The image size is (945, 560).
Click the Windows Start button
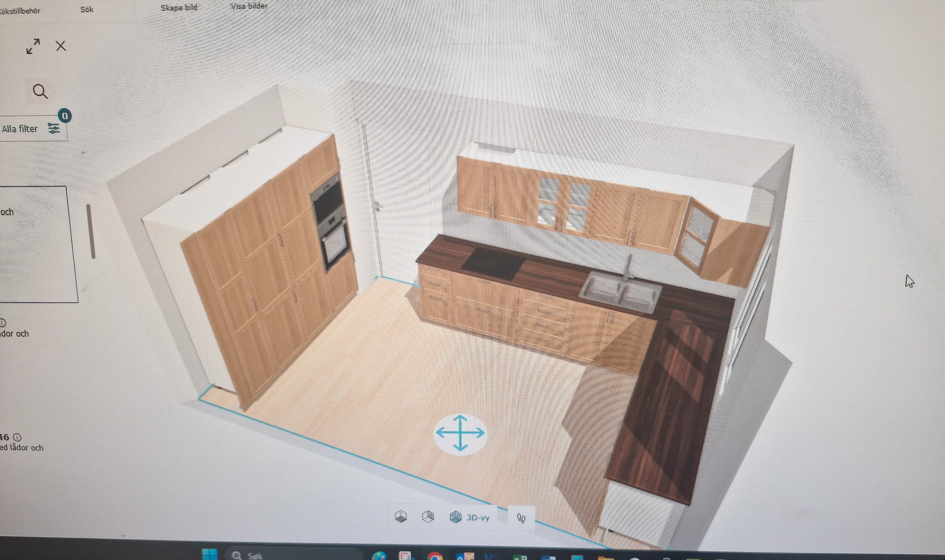tap(210, 555)
